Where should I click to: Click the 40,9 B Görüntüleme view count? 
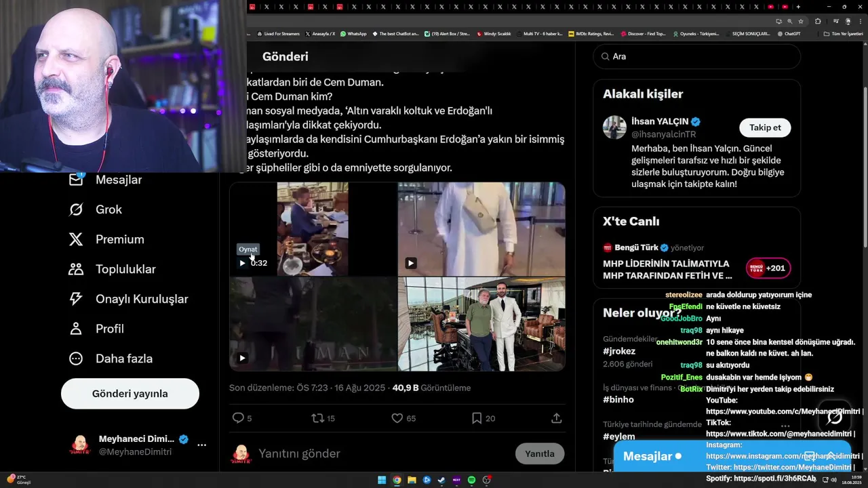[431, 388]
